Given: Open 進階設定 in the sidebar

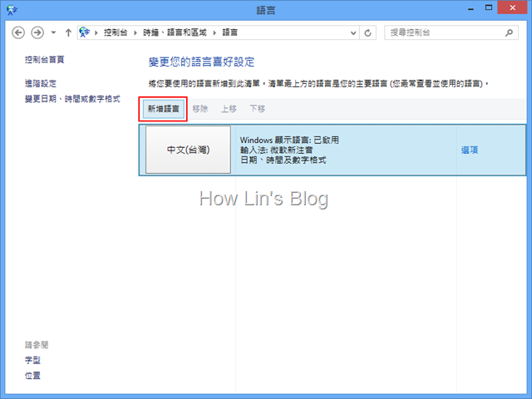Looking at the screenshot, I should pyautogui.click(x=41, y=83).
